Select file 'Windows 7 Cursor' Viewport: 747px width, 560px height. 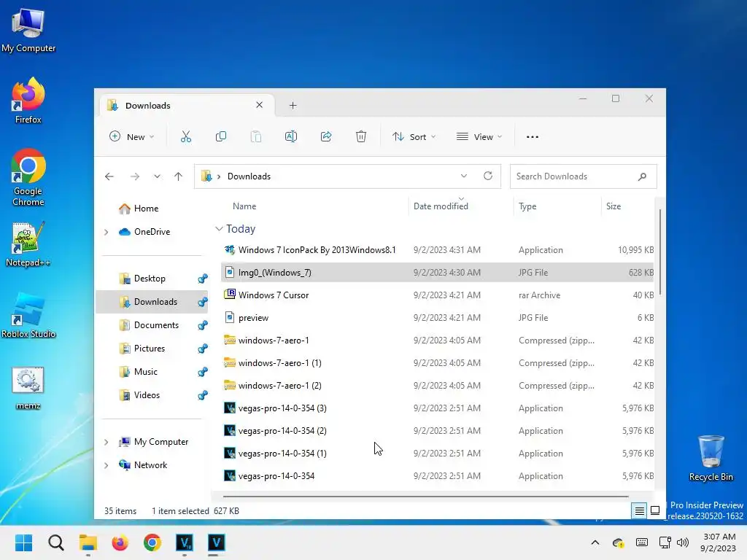pyautogui.click(x=438, y=295)
